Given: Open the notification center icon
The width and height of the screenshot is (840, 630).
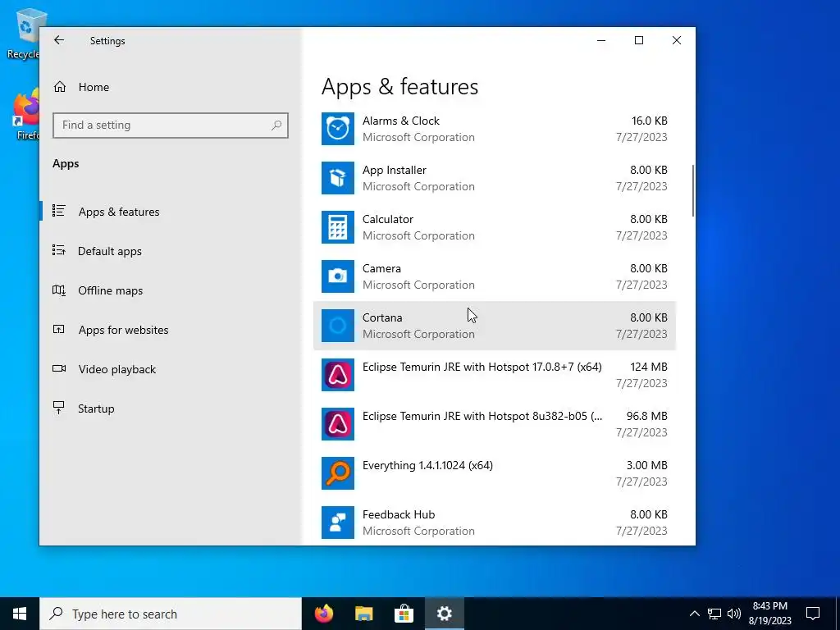Looking at the screenshot, I should pos(813,614).
